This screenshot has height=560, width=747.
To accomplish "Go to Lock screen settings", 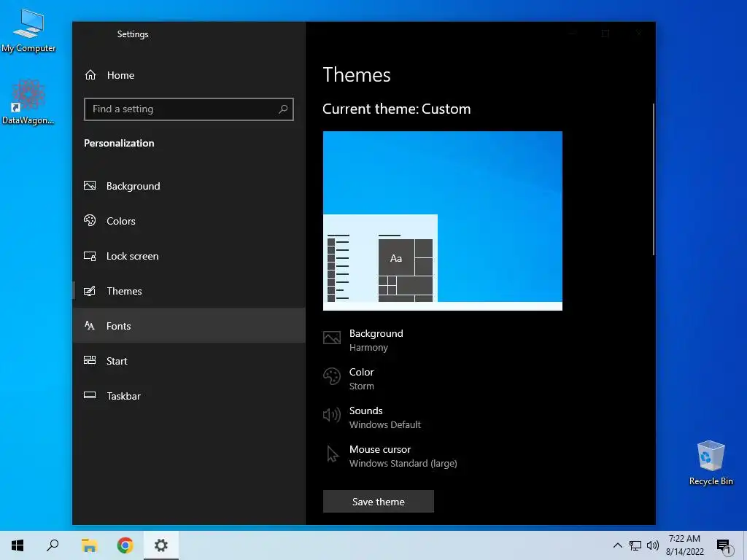I will [189, 256].
